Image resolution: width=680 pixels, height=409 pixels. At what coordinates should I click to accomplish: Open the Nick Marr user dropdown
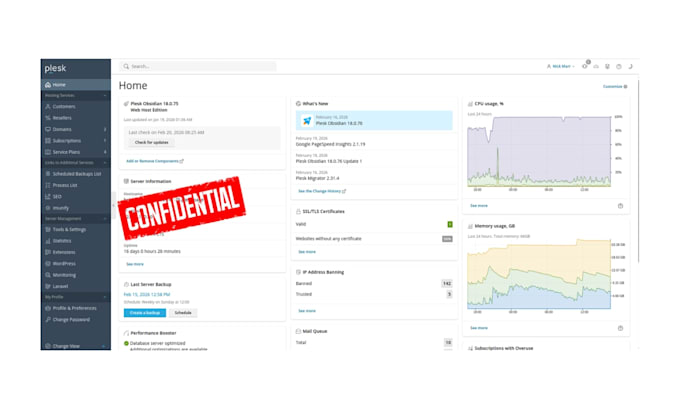click(x=560, y=66)
